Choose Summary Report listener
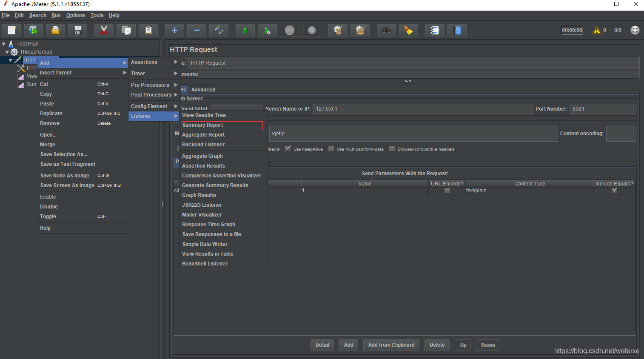Viewport: 644px width, 359px height. (222, 125)
